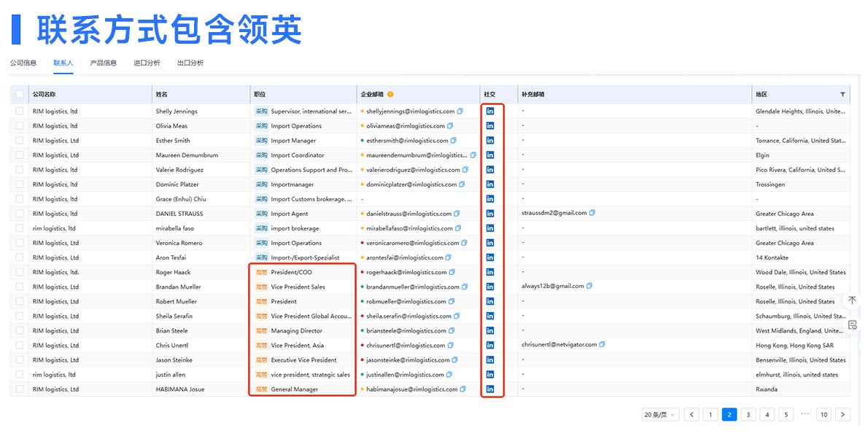This screenshot has width=868, height=436.
Task: Check the HABIMANA Josue row checkbox
Action: point(20,389)
